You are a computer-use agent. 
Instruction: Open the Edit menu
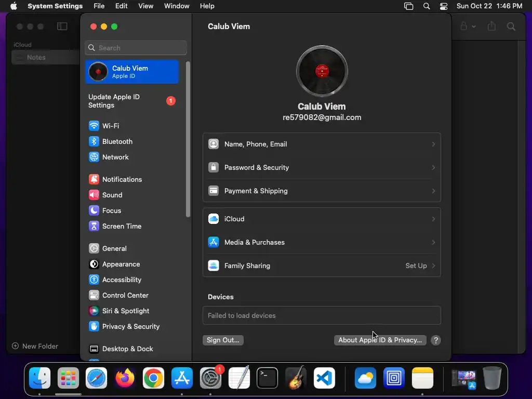tap(121, 6)
